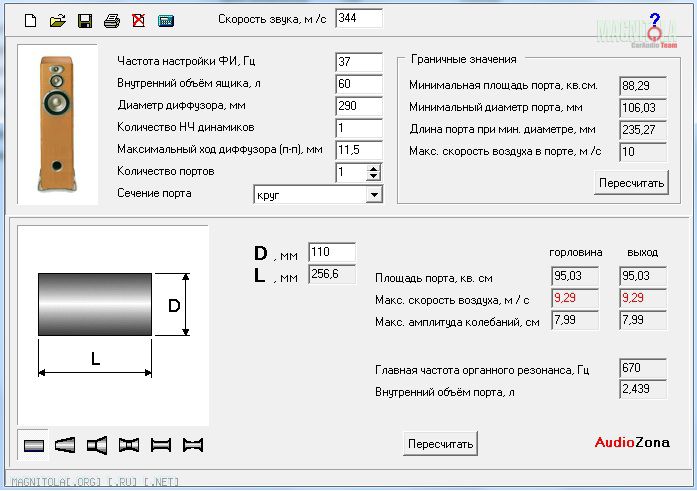Screen dimensions: 697x491
Task: Click the MAGNITOLA status bar text
Action: tap(95, 482)
